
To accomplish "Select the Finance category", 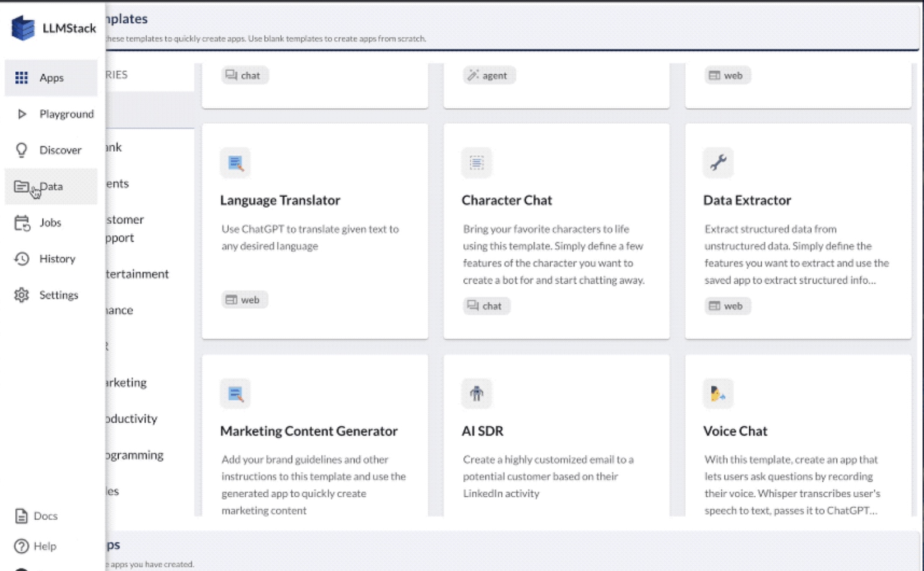I will (120, 310).
